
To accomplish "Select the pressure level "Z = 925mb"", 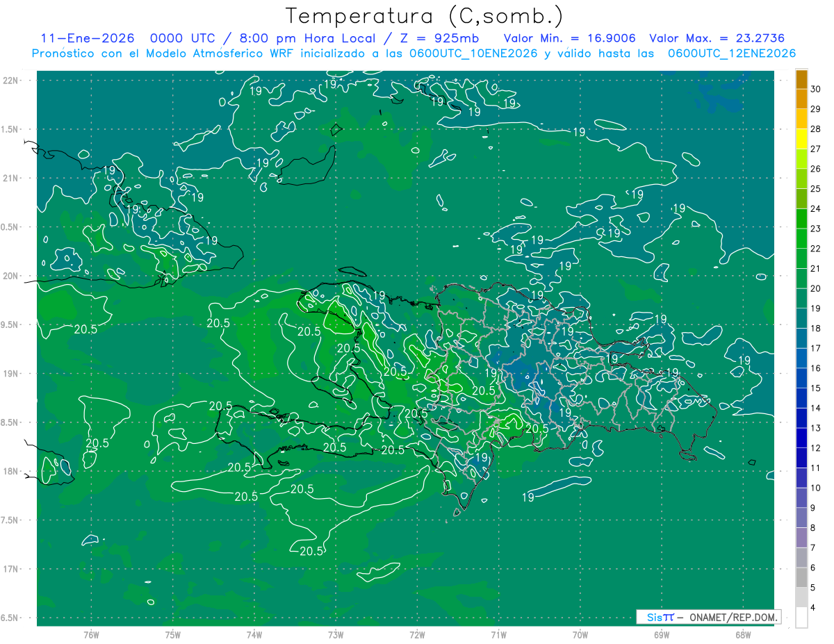I will 439,39.
